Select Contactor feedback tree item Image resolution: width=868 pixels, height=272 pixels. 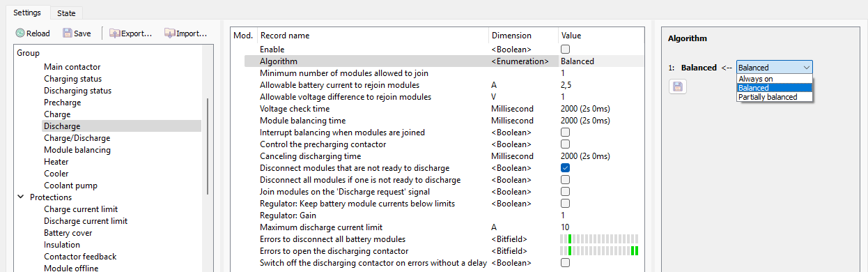point(80,257)
